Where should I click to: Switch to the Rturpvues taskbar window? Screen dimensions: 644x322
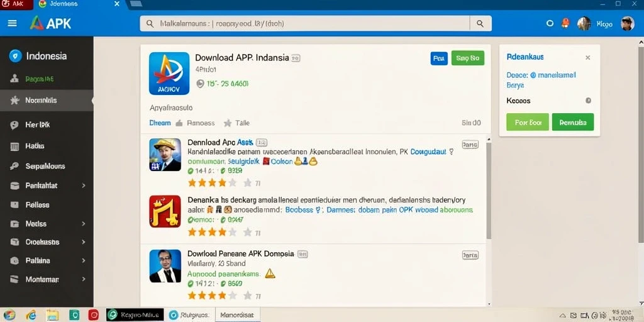pos(189,315)
